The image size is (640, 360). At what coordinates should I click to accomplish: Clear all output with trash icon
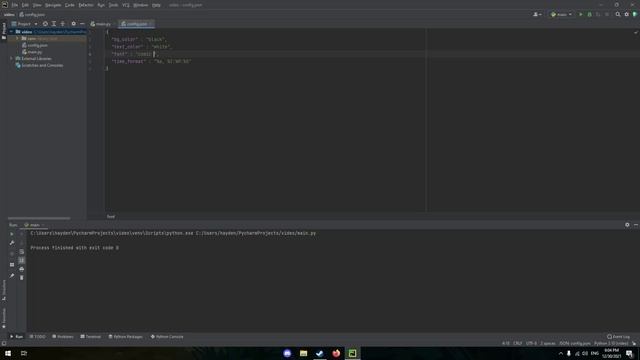[22, 278]
